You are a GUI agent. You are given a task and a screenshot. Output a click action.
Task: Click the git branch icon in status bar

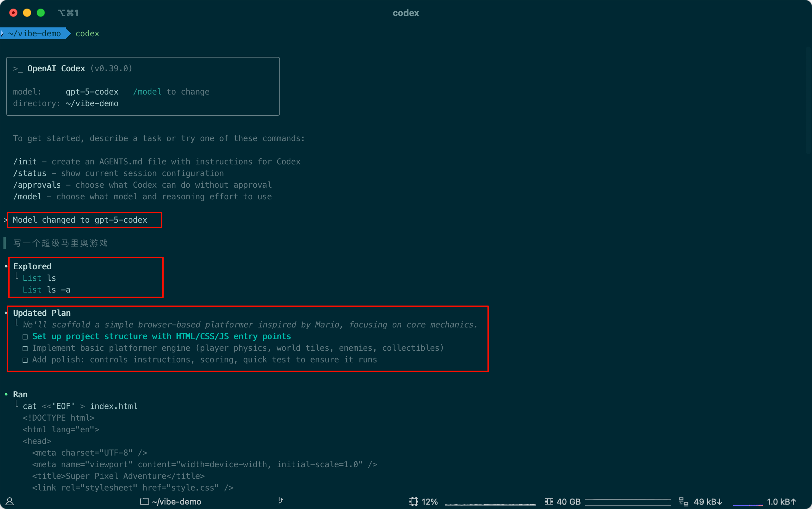coord(280,501)
